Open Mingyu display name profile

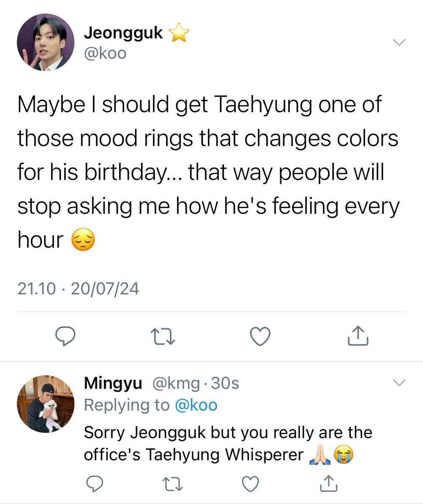click(x=113, y=383)
